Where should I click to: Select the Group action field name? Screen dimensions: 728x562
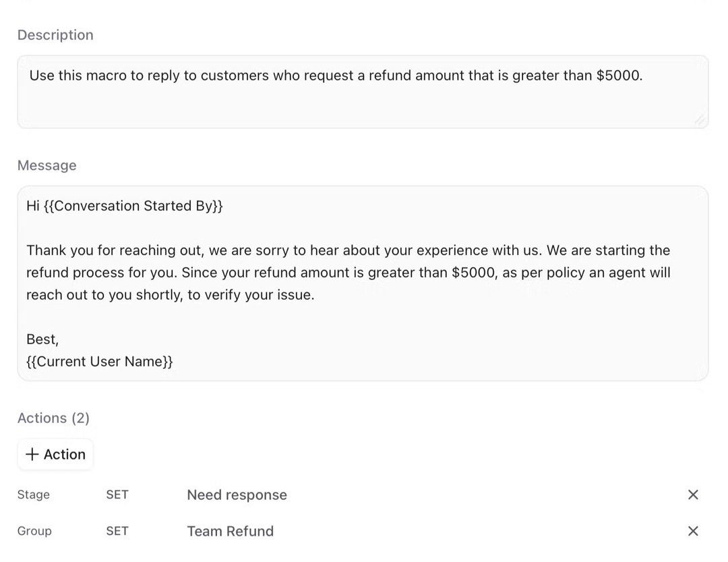pyautogui.click(x=34, y=531)
